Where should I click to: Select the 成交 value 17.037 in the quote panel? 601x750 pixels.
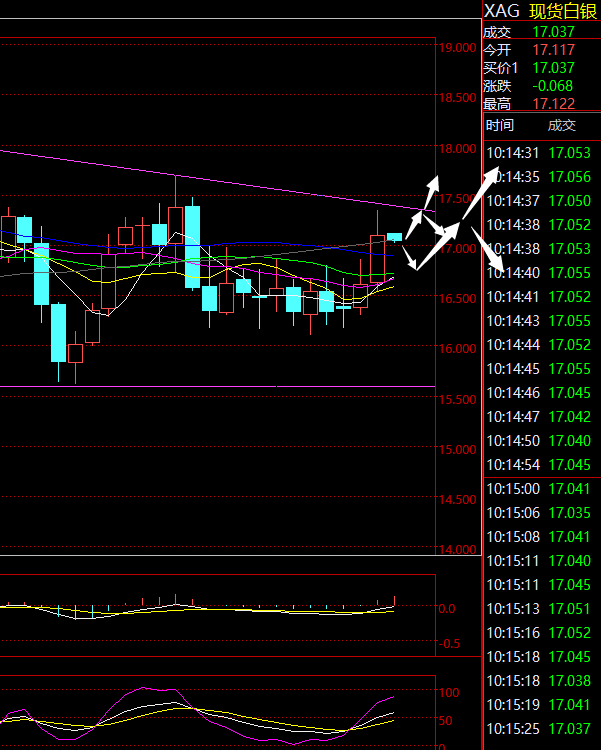tap(553, 32)
